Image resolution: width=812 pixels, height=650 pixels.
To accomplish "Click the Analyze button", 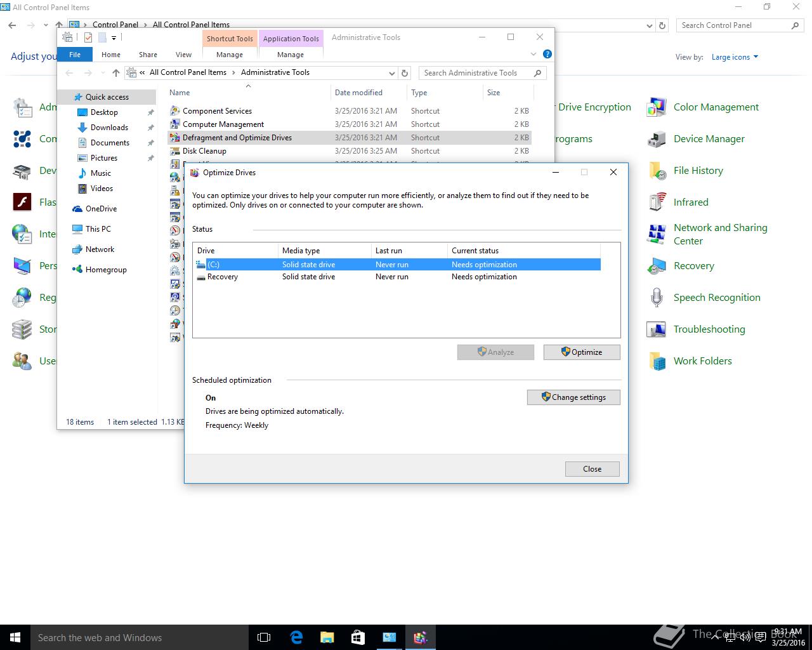I will [495, 352].
